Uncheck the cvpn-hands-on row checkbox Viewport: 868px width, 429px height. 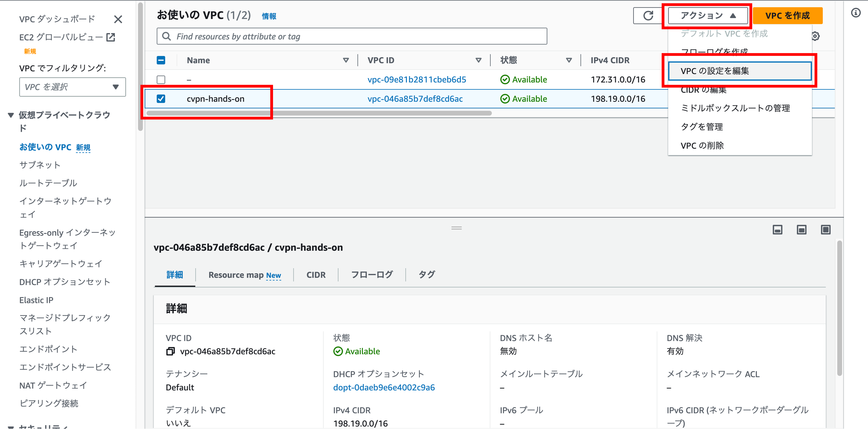pos(161,99)
